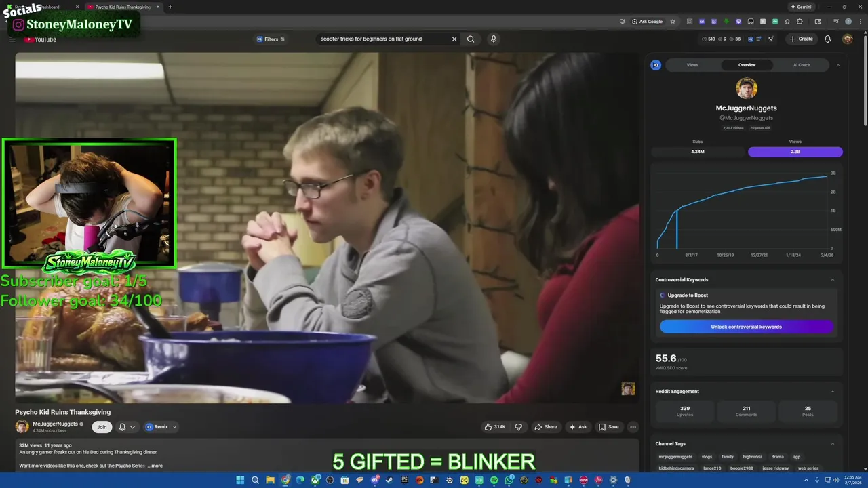Open Microsoft Edge from the taskbar

click(x=300, y=480)
